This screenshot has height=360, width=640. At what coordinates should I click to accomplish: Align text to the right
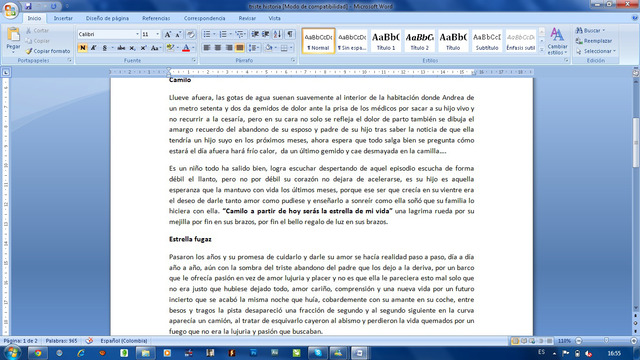coord(229,48)
